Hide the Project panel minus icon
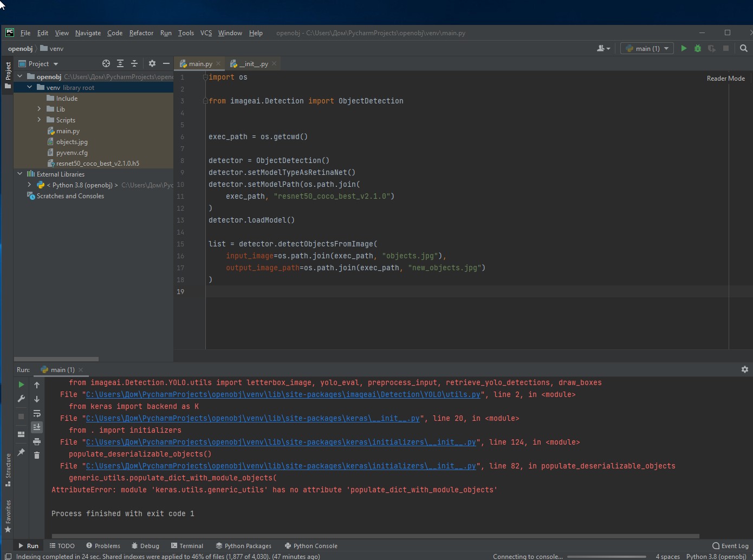This screenshot has width=753, height=560. 166,63
